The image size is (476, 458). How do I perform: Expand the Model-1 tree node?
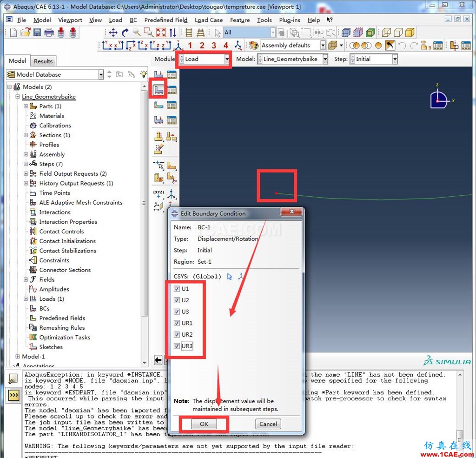[x=18, y=357]
